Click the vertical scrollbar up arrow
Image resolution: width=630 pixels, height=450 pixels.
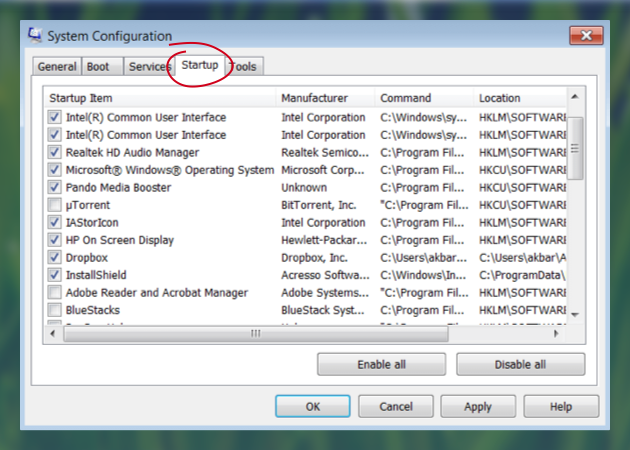pos(575,97)
